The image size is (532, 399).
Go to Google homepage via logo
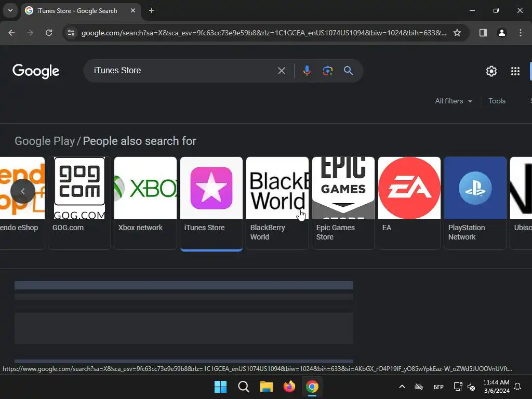click(36, 71)
